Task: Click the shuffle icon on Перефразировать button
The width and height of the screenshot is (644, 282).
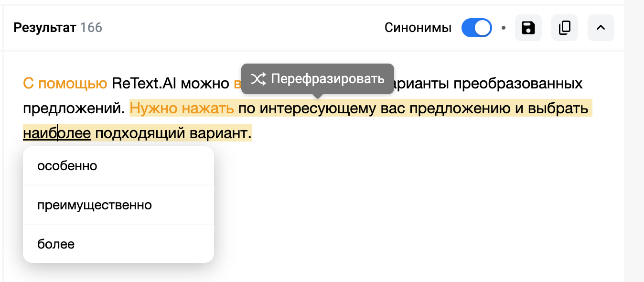Action: pyautogui.click(x=258, y=79)
